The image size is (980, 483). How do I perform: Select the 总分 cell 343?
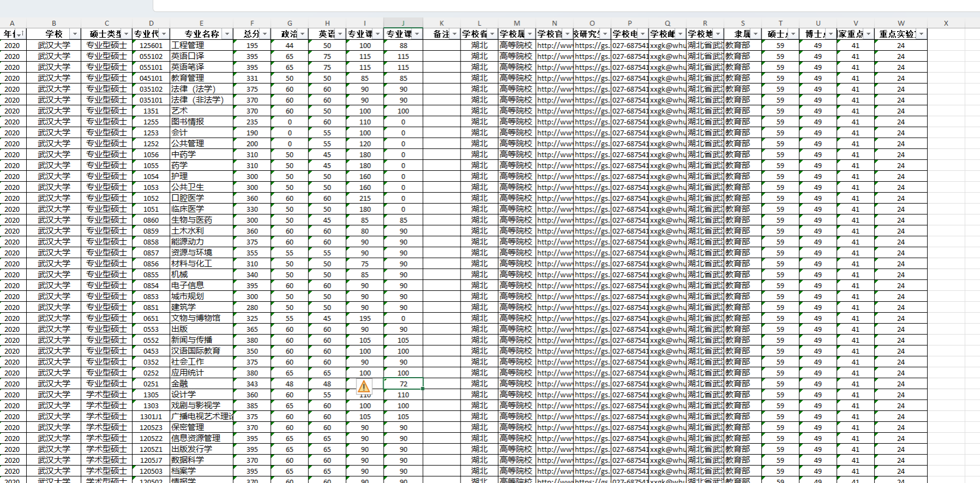coord(252,384)
